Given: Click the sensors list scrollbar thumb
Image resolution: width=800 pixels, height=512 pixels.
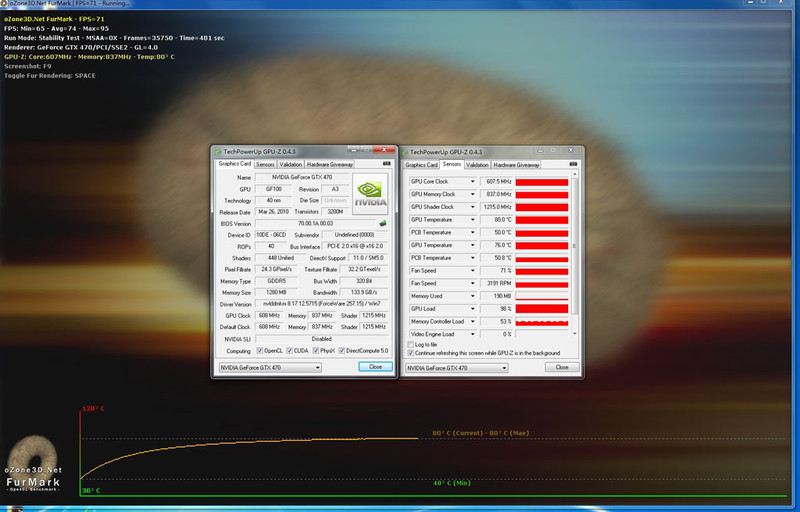Looking at the screenshot, I should coord(574,246).
